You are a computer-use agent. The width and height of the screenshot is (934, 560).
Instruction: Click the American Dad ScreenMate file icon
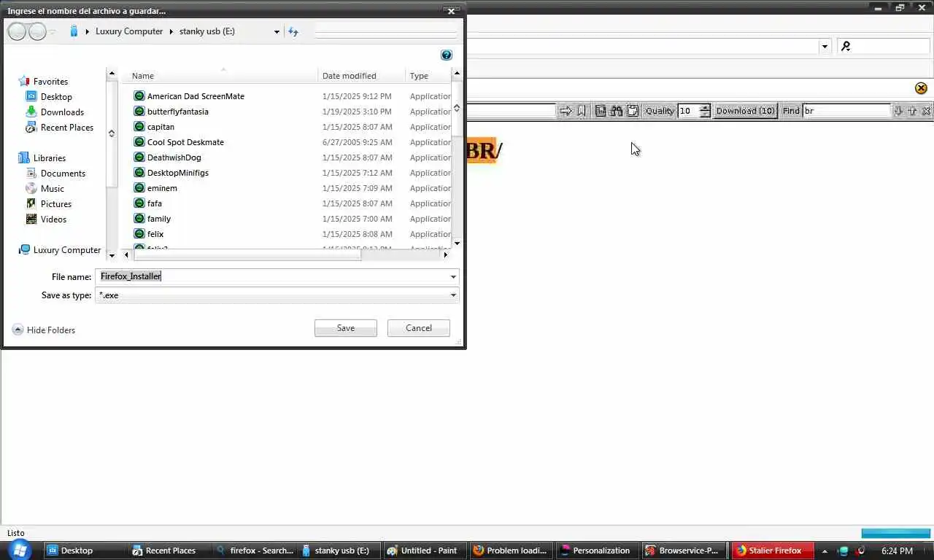pyautogui.click(x=139, y=96)
